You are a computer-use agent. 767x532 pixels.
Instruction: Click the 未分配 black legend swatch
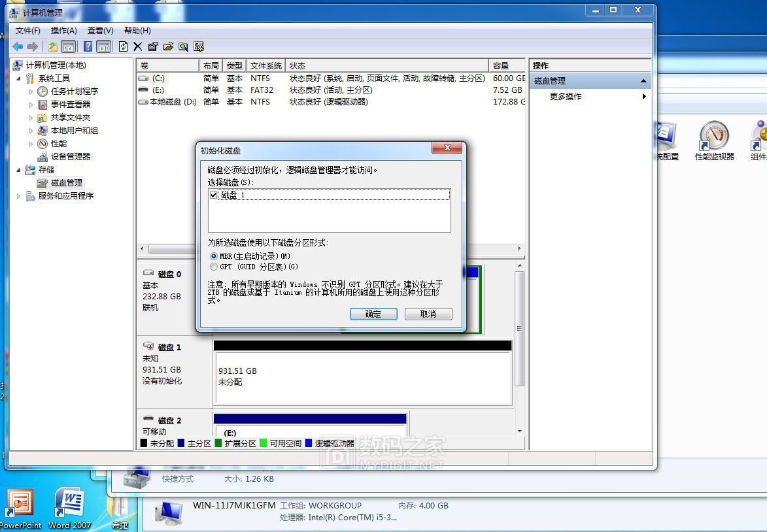click(143, 443)
